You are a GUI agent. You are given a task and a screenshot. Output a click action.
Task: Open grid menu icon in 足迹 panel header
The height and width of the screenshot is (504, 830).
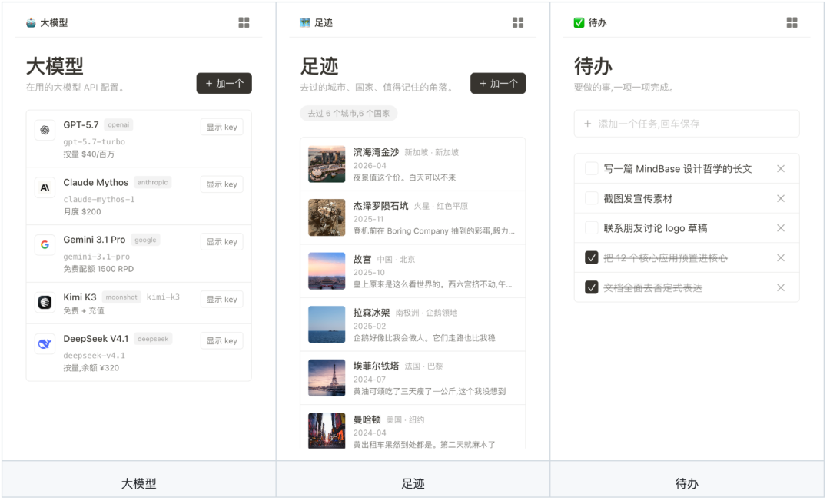(x=518, y=22)
